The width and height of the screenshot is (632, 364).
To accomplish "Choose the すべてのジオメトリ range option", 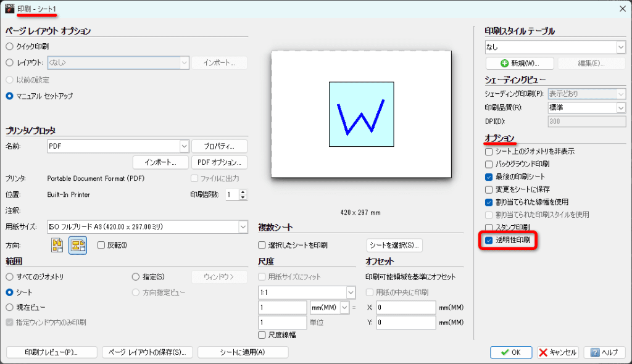I will 10,277.
